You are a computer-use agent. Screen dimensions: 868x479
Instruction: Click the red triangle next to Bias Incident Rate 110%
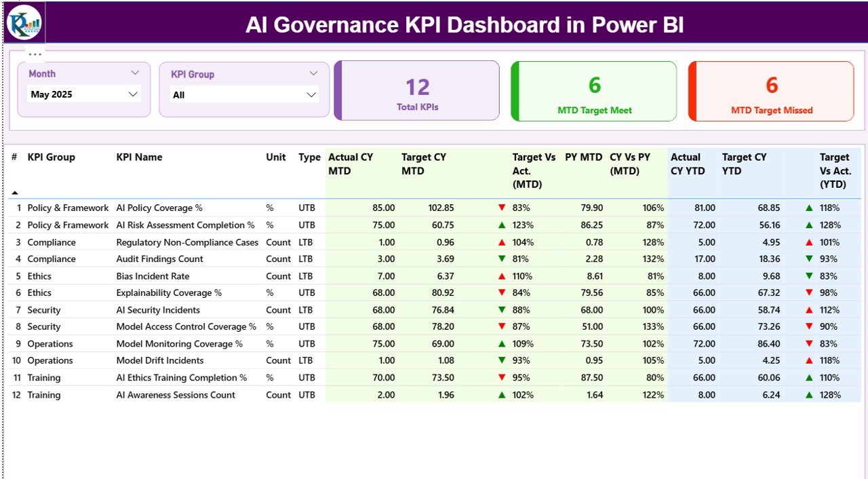click(500, 275)
